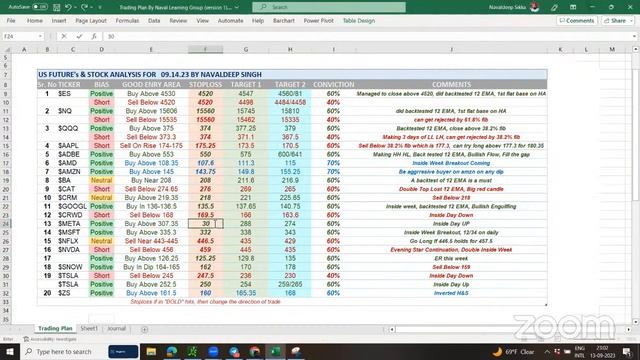Open the Barchart tab
The width and height of the screenshot is (640, 360).
click(x=284, y=20)
